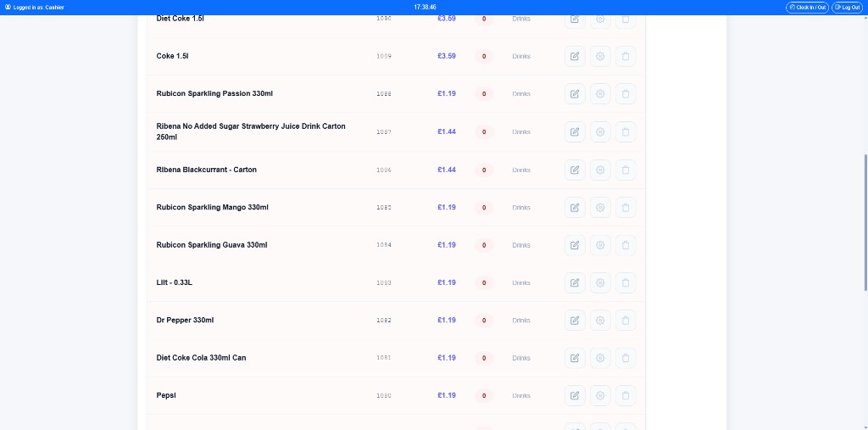Click the £1.44 price of Ribena Blackcurrant

tap(447, 170)
